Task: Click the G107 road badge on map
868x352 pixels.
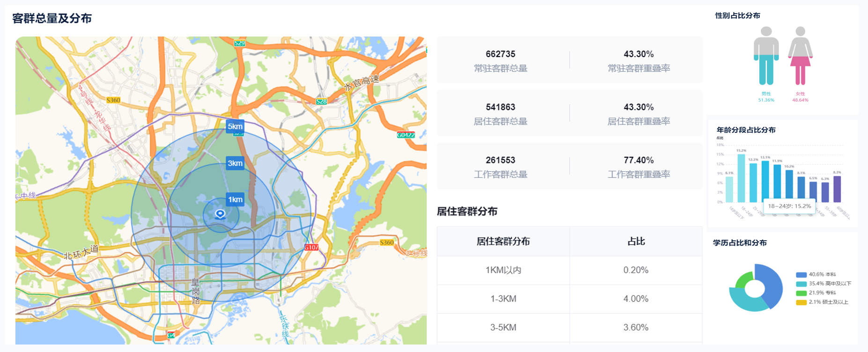Action: (x=311, y=247)
